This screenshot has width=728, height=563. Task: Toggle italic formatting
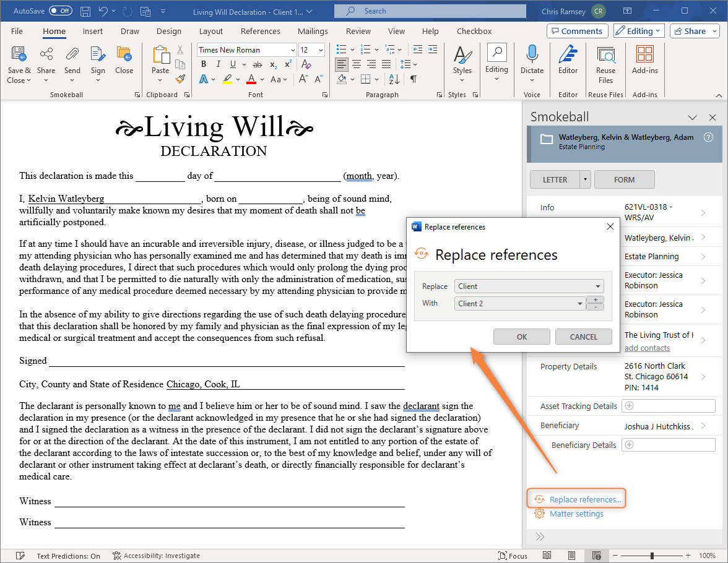click(x=218, y=64)
